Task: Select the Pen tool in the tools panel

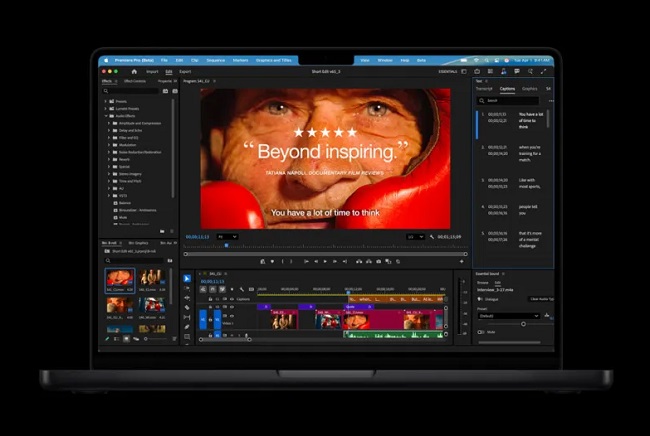Action: (187, 327)
